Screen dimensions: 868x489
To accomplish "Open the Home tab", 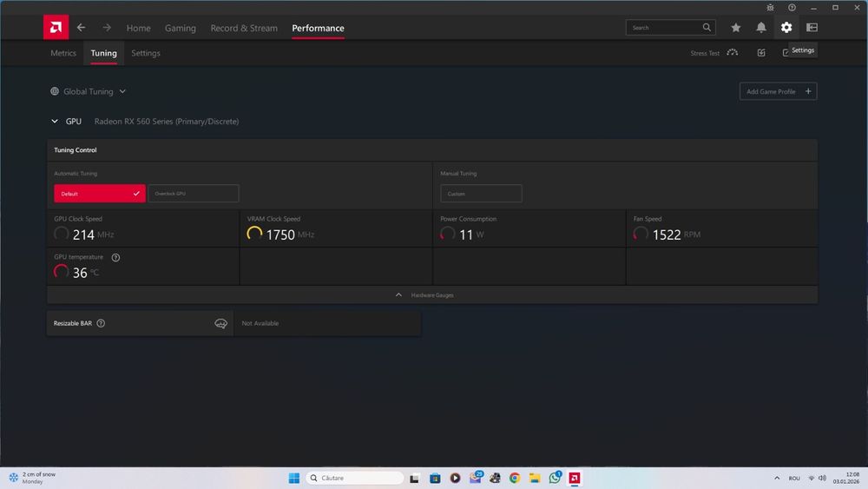I will point(138,28).
